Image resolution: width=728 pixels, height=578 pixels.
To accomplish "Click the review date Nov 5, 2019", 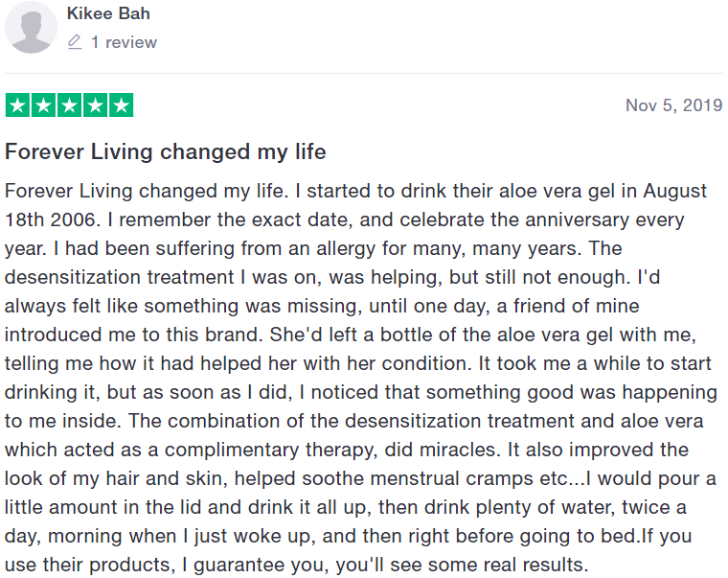I will pos(674,105).
